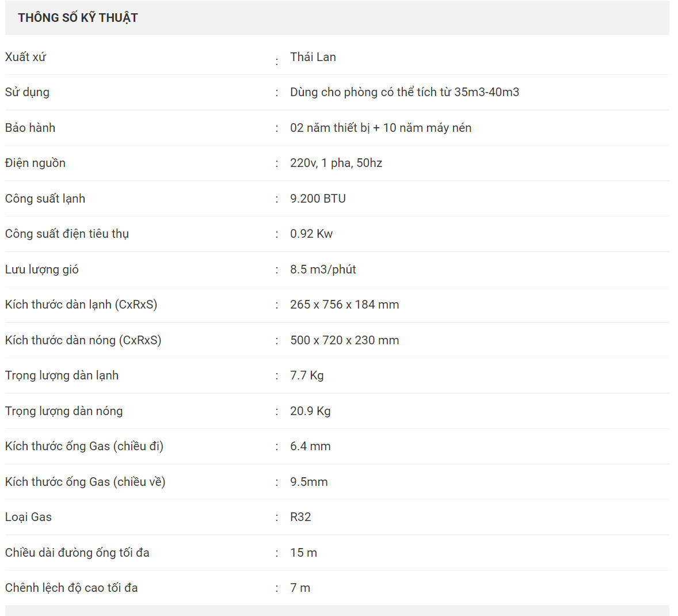This screenshot has height=616, width=678.
Task: Click the 35m3-40m3 room volume text
Action: pos(486,92)
